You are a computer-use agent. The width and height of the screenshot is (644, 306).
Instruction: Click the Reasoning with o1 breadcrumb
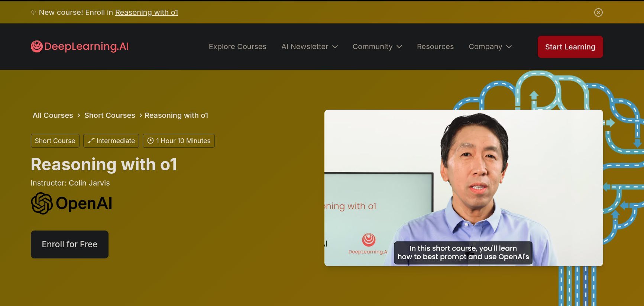coord(176,115)
